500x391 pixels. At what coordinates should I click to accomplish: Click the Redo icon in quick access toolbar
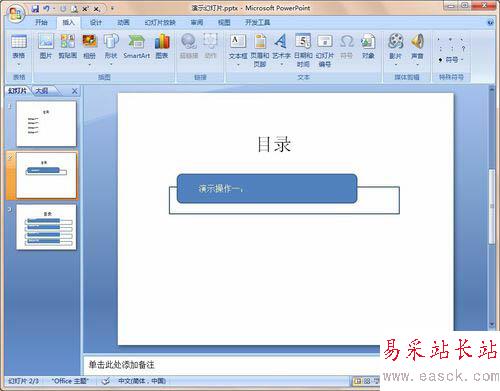point(63,9)
